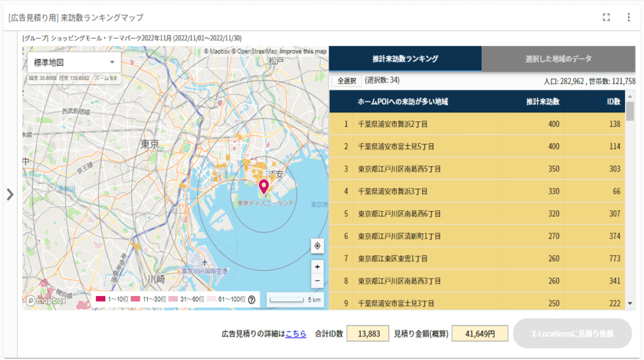The height and width of the screenshot is (360, 644).
Task: Click the ranking table scrollbar thumb
Action: 630,111
